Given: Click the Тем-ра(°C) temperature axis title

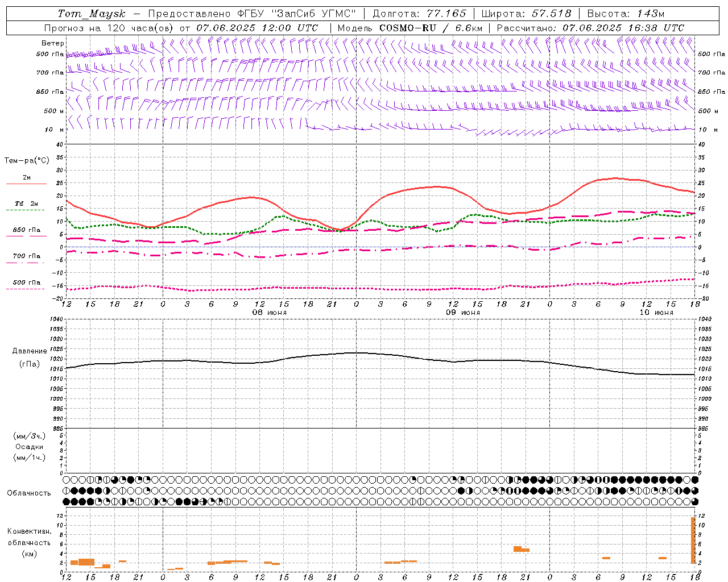Looking at the screenshot, I should coord(27,161).
